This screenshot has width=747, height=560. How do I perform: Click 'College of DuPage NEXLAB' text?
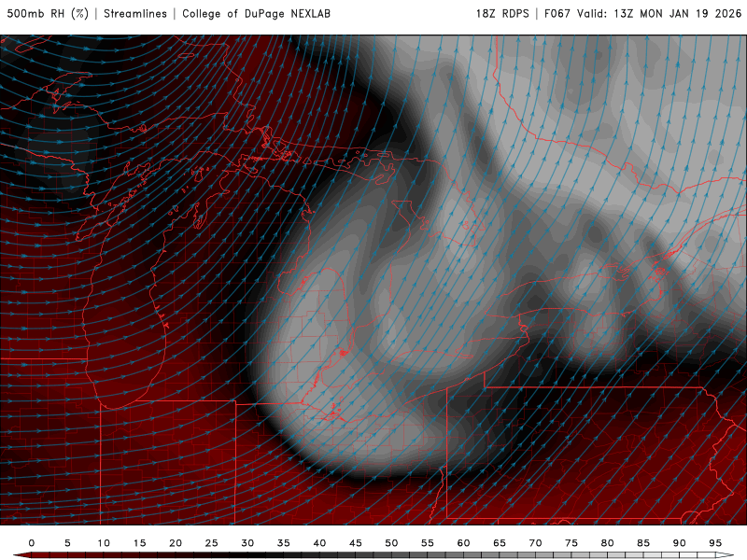point(256,13)
